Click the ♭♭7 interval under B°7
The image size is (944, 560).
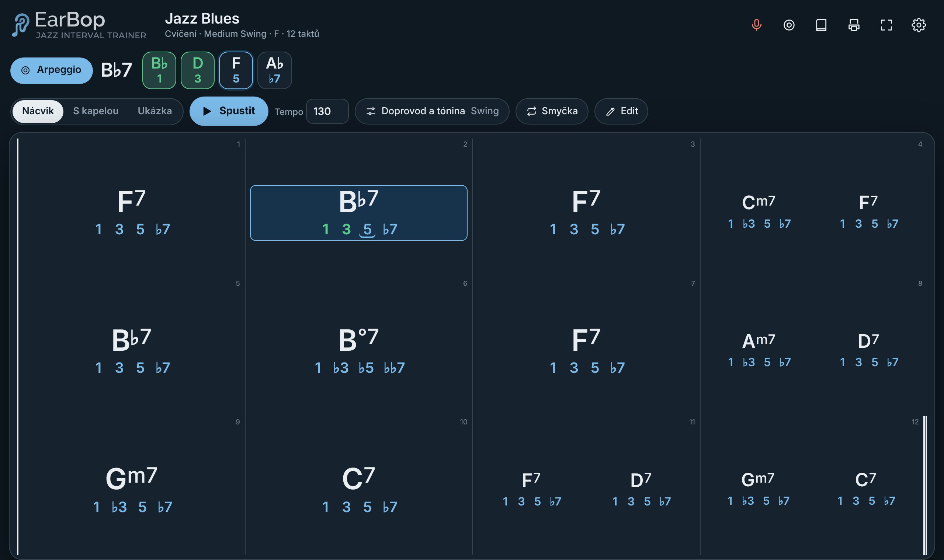394,368
